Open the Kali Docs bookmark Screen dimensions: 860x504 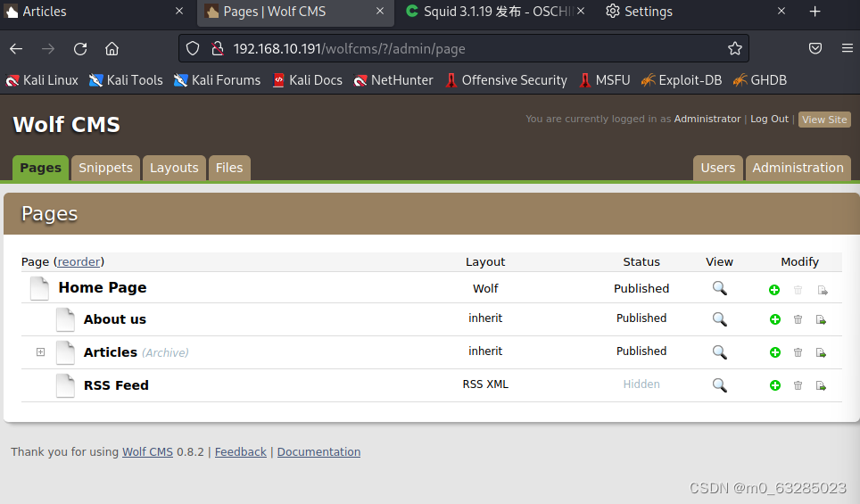pos(308,80)
